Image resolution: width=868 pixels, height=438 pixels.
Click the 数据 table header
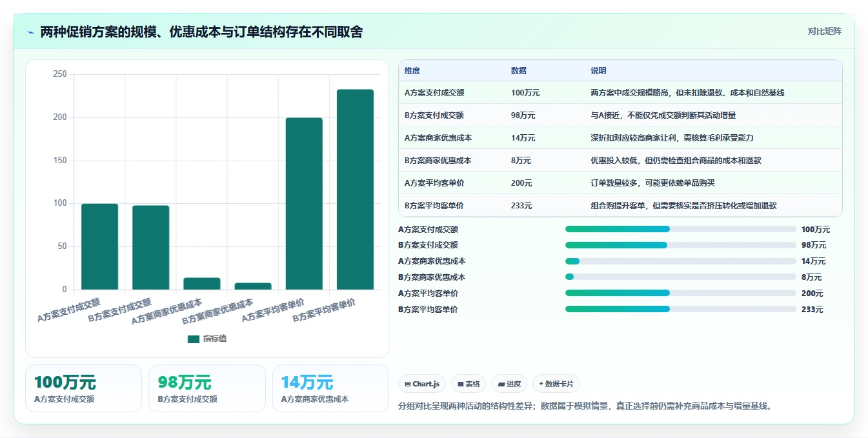519,71
